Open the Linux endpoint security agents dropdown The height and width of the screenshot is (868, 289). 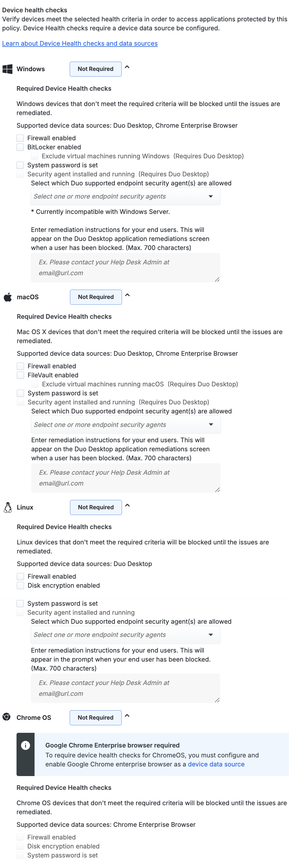tap(125, 635)
